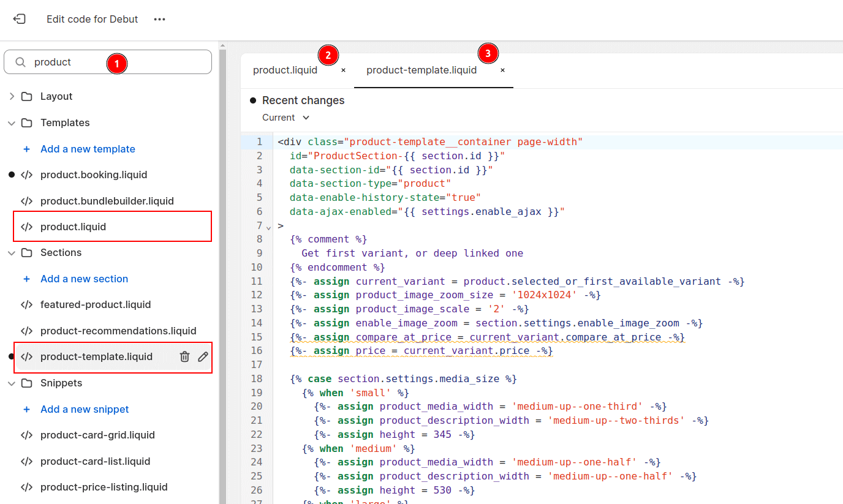This screenshot has height=504, width=843.
Task: Click the Edit code for Debut title
Action: 93,19
